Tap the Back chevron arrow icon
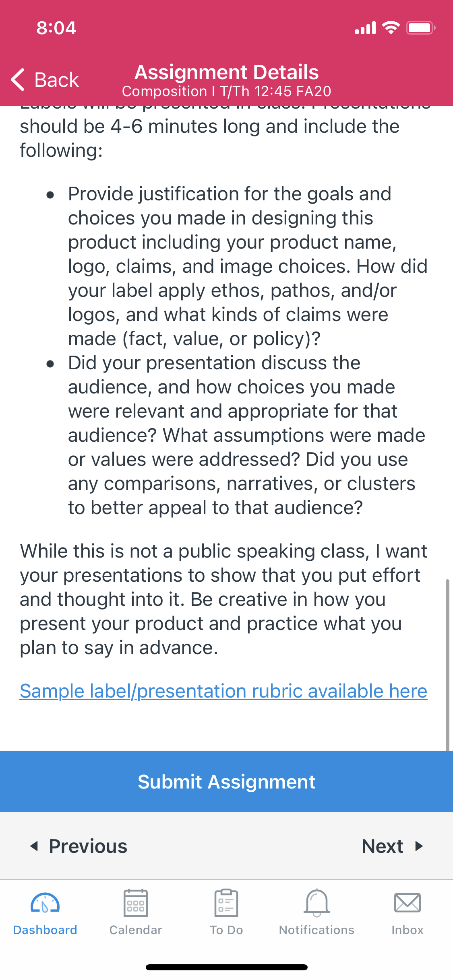 pyautogui.click(x=18, y=79)
